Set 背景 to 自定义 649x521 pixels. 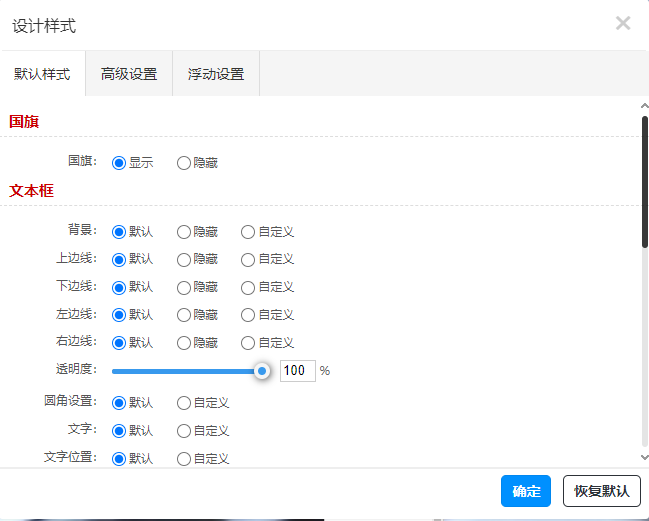[248, 232]
